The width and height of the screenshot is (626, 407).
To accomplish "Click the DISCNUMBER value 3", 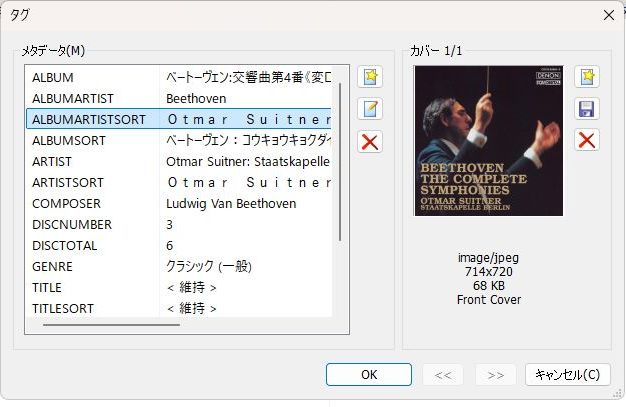I will [170, 224].
